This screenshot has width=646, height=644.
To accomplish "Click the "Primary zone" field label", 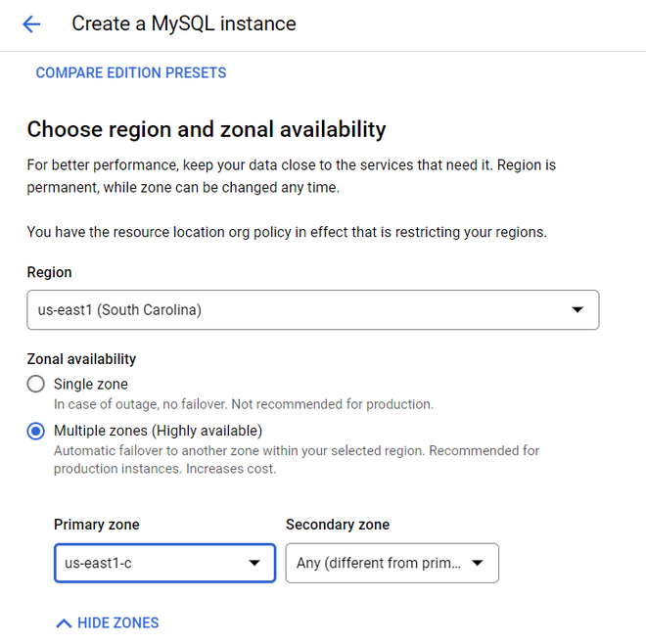I will [x=97, y=525].
